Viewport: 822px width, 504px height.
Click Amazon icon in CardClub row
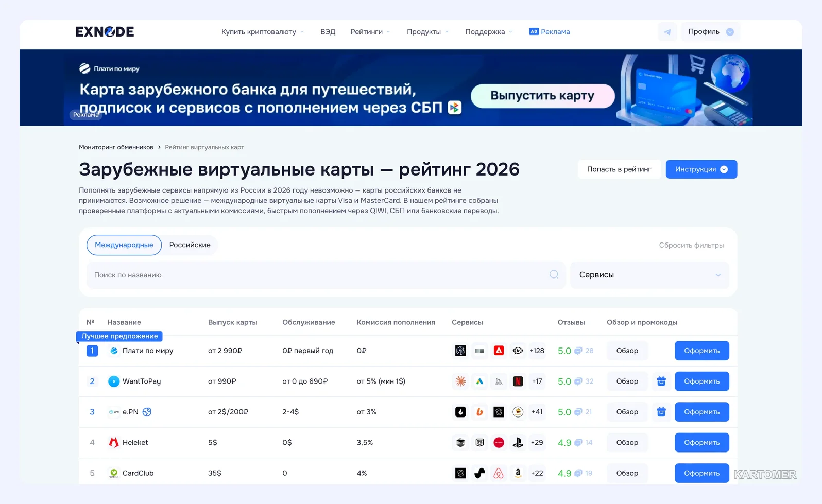(518, 473)
